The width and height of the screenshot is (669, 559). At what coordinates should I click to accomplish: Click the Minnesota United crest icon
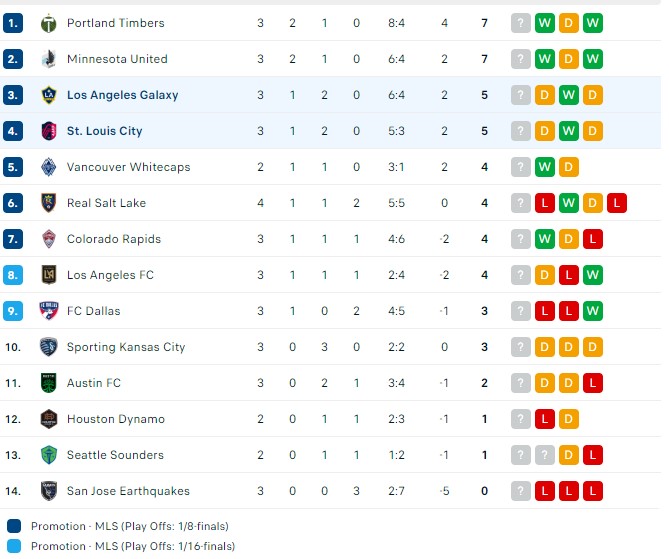tap(49, 59)
